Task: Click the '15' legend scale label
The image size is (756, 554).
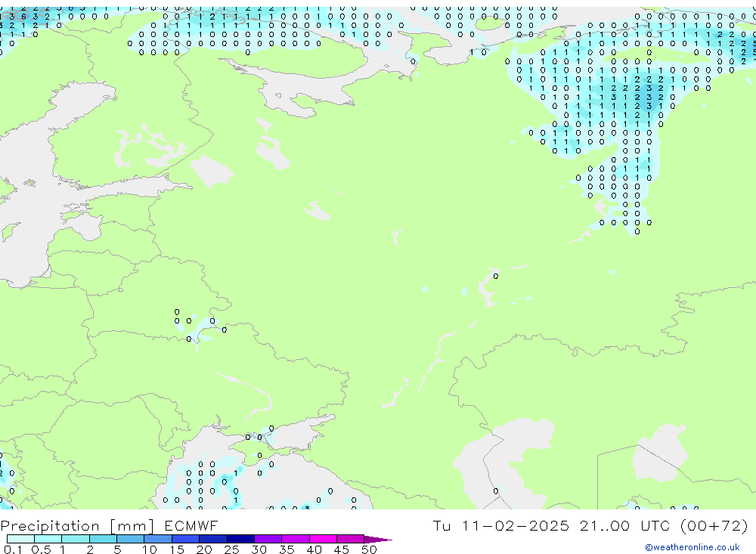Action: 177,549
